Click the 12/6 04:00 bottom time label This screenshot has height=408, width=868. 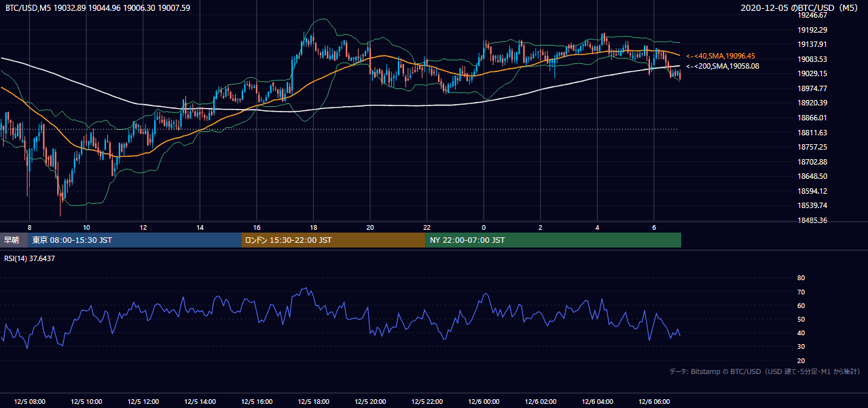[x=597, y=402]
